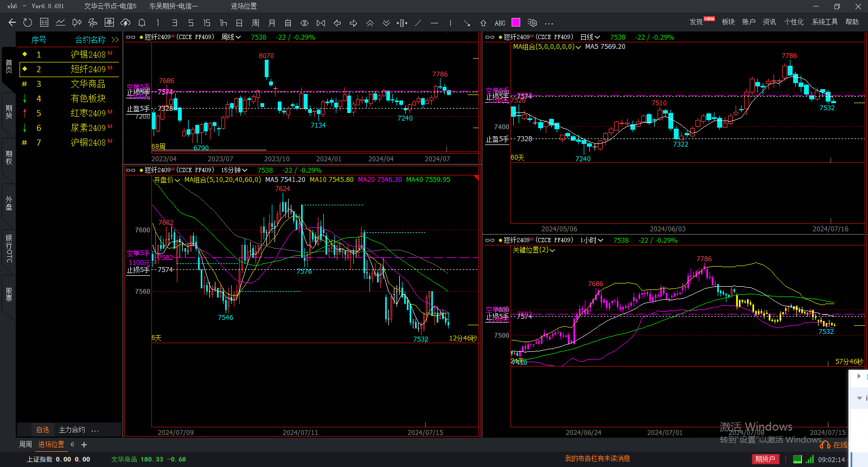The height and width of the screenshot is (467, 868).
Task: Expand the 关键位置(2) indicator dropdown
Action: pos(534,250)
